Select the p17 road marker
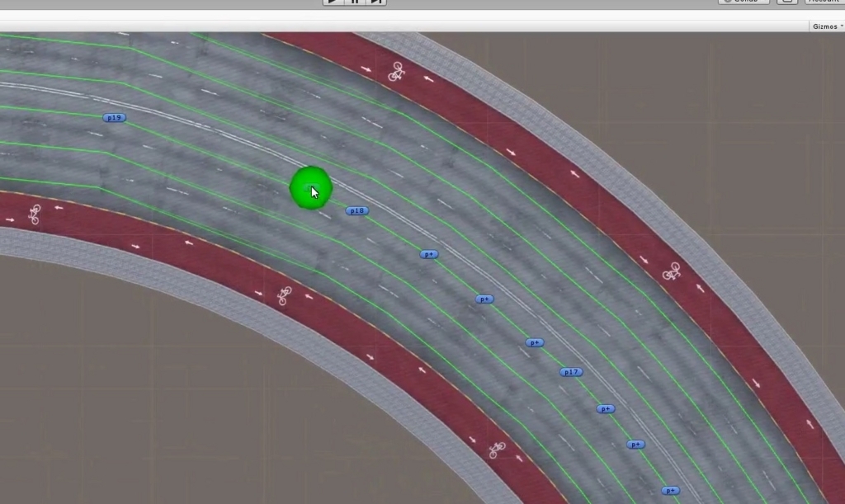Screen dimensions: 845x504 click(571, 371)
